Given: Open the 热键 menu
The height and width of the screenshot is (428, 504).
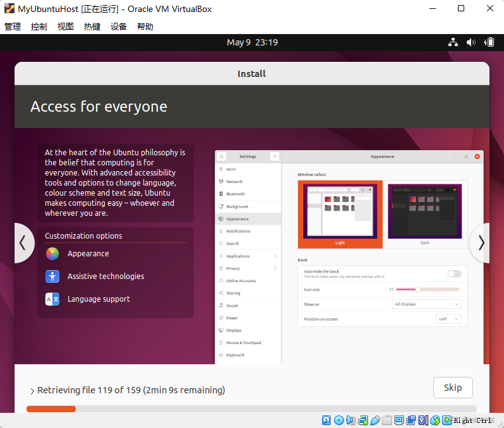Looking at the screenshot, I should 92,27.
